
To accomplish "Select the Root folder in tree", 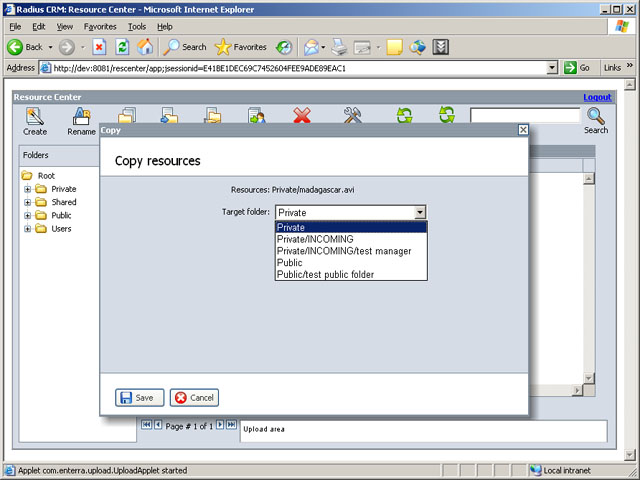I will (x=46, y=176).
